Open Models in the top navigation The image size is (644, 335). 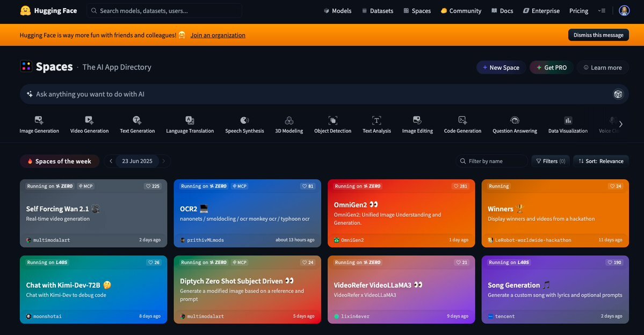[338, 11]
